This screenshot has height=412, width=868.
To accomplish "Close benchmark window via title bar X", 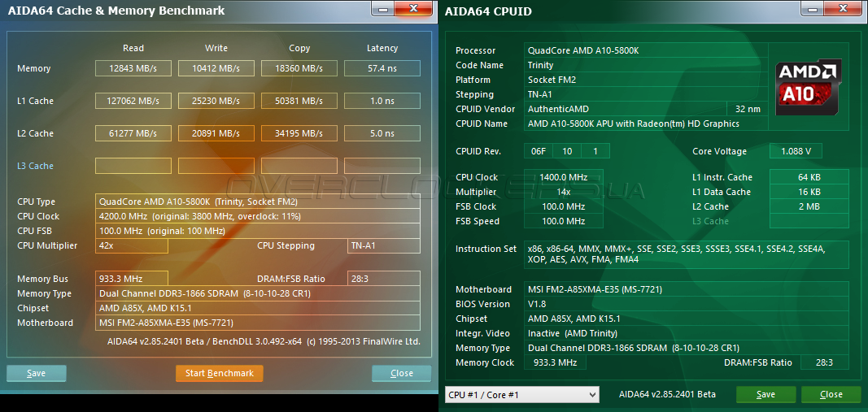I will 413,9.
